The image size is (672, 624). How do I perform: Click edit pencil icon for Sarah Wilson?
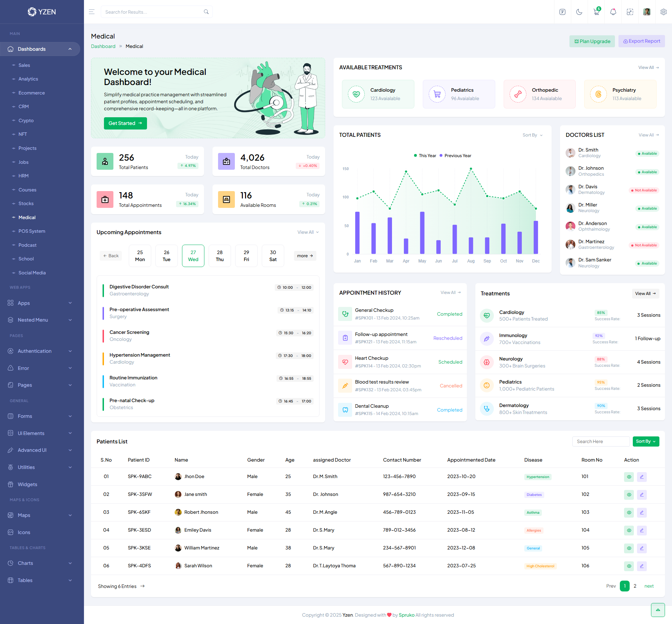tap(642, 566)
